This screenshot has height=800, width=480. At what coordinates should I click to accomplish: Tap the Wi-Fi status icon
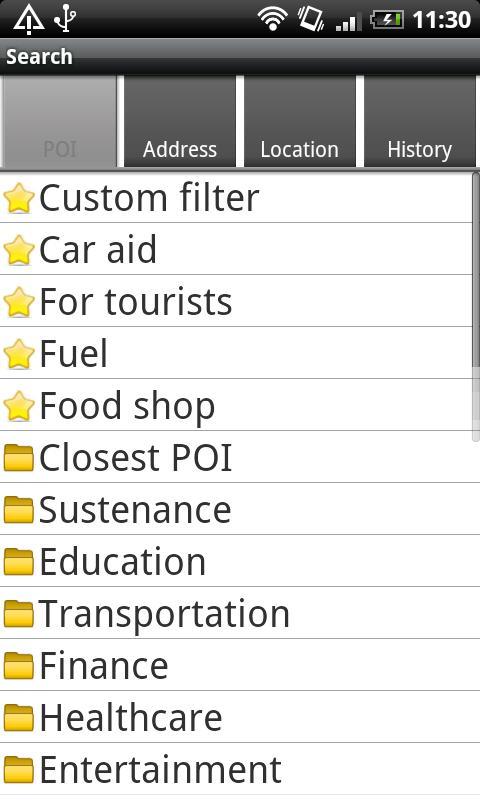coord(272,19)
